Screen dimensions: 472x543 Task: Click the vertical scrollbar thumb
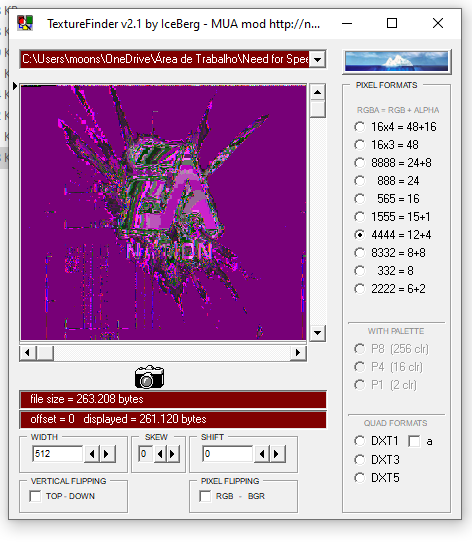pyautogui.click(x=318, y=109)
